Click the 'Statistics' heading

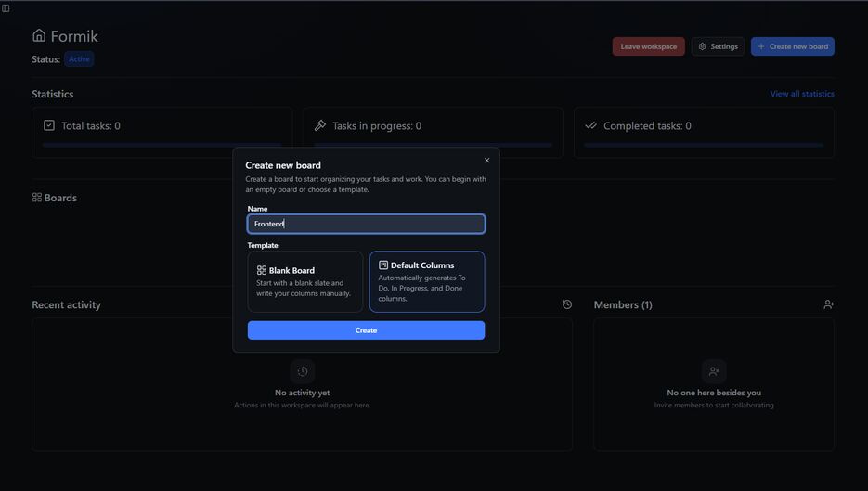click(53, 94)
